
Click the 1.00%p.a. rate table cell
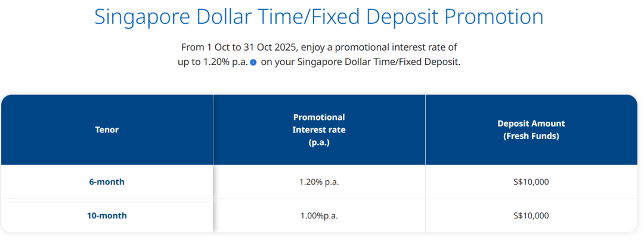(x=319, y=215)
